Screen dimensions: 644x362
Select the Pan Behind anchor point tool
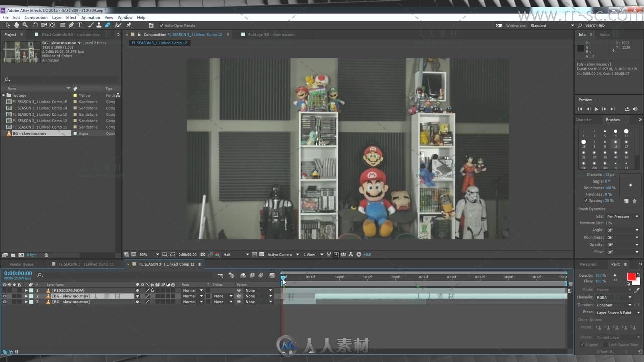coord(52,25)
